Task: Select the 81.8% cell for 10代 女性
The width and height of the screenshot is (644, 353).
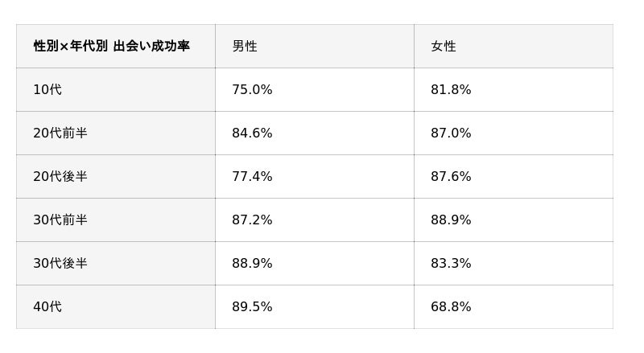Action: [451, 90]
